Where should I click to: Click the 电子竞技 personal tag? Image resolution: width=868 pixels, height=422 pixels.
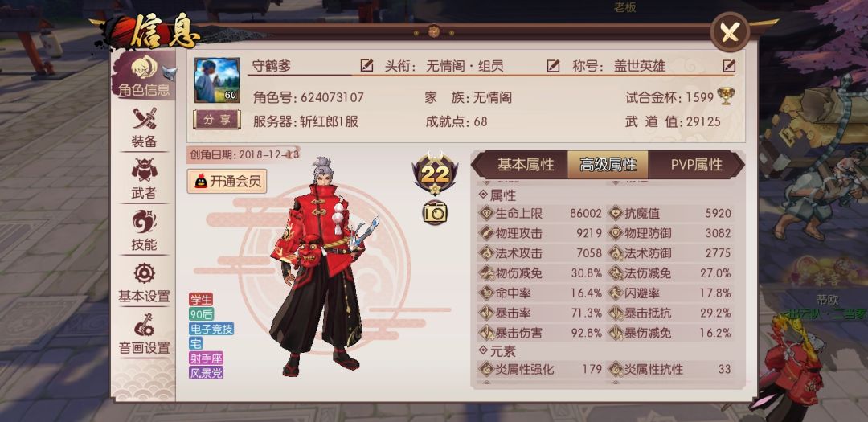[x=211, y=329]
